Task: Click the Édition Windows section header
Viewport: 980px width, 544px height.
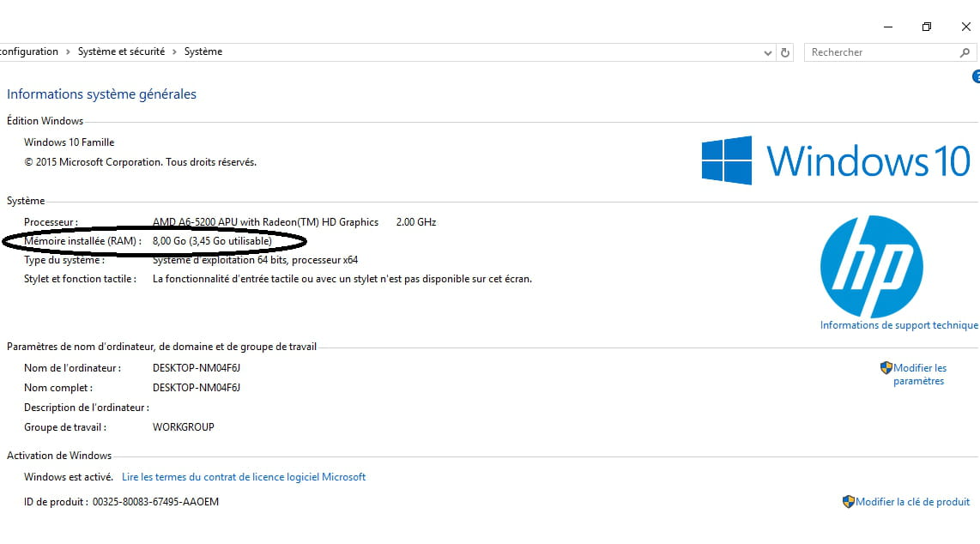Action: pyautogui.click(x=45, y=120)
